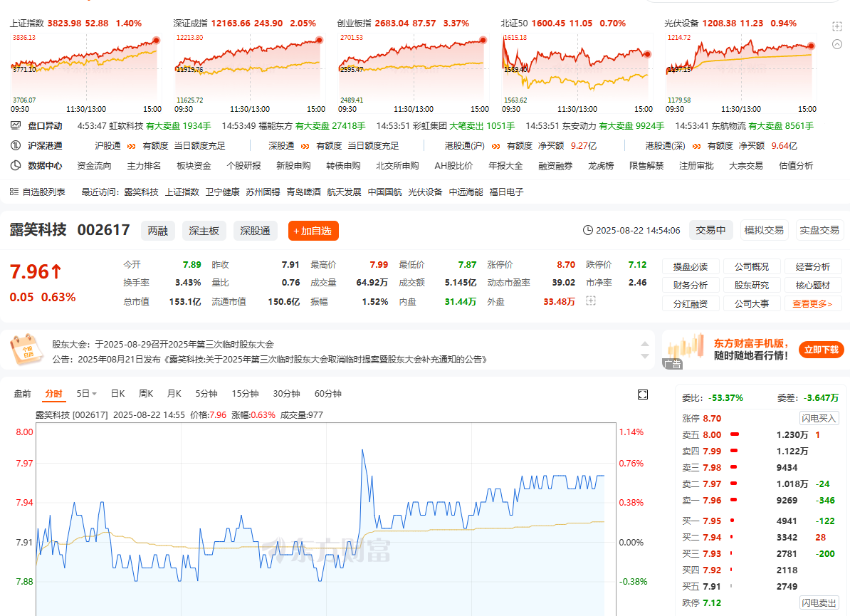Image resolution: width=850 pixels, height=616 pixels.
Task: Click the 买一 7.95 order book row
Action: pos(760,521)
